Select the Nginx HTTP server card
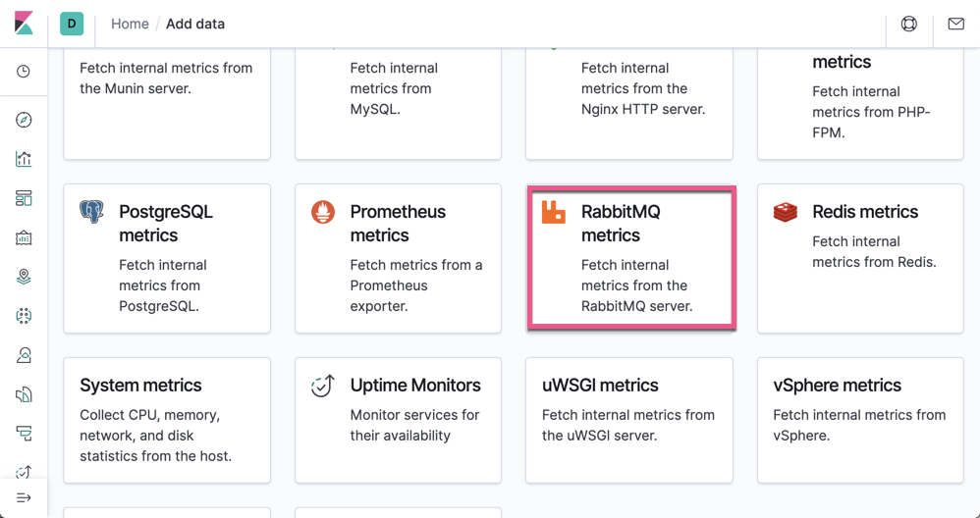 [x=628, y=104]
